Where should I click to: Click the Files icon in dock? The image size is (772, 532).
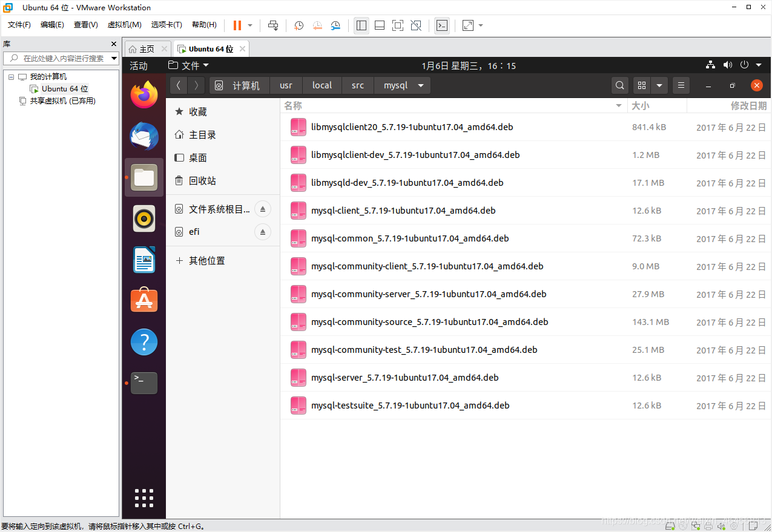pyautogui.click(x=144, y=177)
